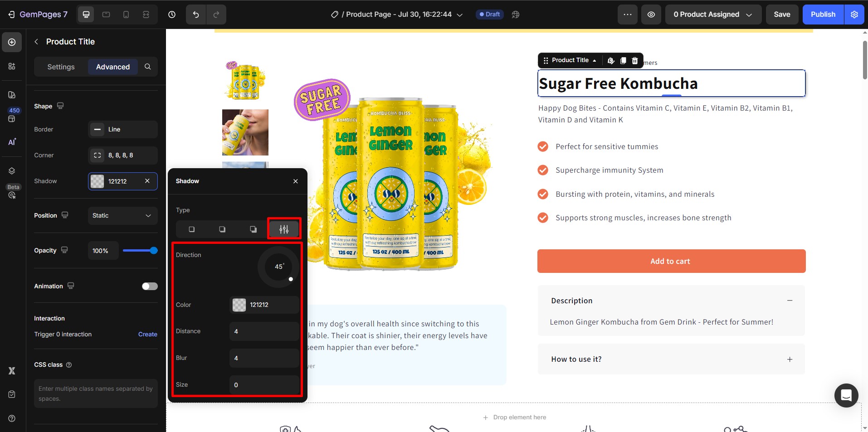The height and width of the screenshot is (432, 868).
Task: Remove the Shadow value 121212
Action: [147, 181]
